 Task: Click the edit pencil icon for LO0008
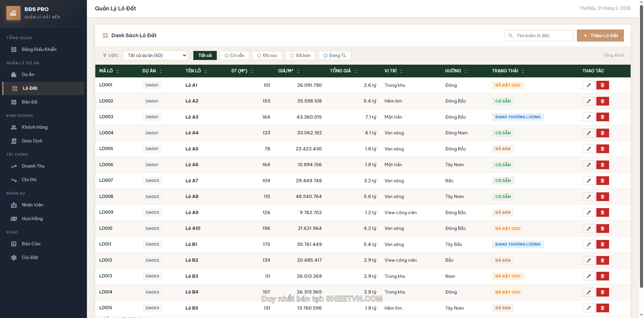click(589, 197)
